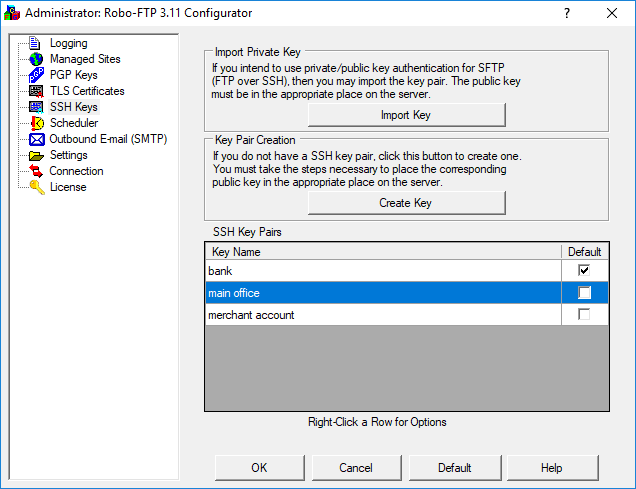The width and height of the screenshot is (636, 489).
Task: Open the Connection section
Action: tap(76, 171)
